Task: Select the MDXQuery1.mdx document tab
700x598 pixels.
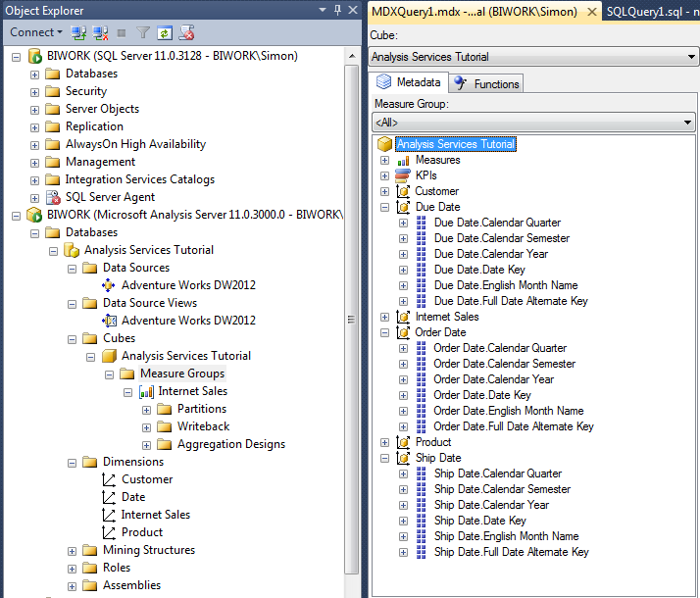Action: click(475, 12)
